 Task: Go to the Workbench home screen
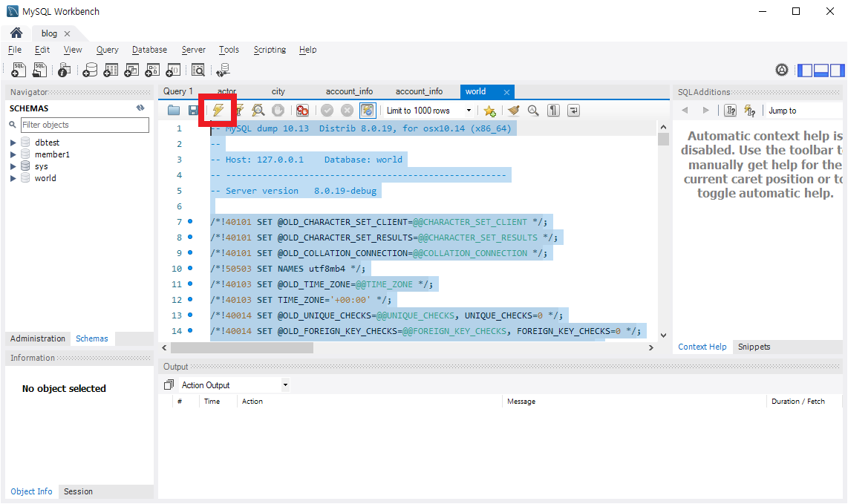(x=16, y=33)
